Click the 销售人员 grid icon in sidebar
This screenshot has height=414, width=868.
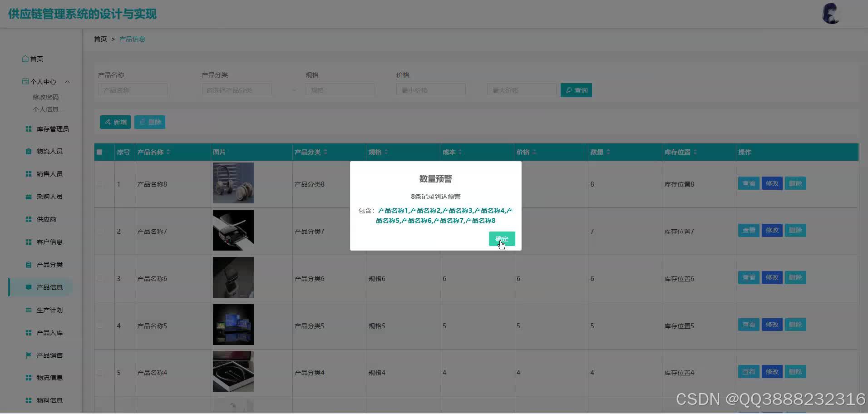[x=29, y=174]
